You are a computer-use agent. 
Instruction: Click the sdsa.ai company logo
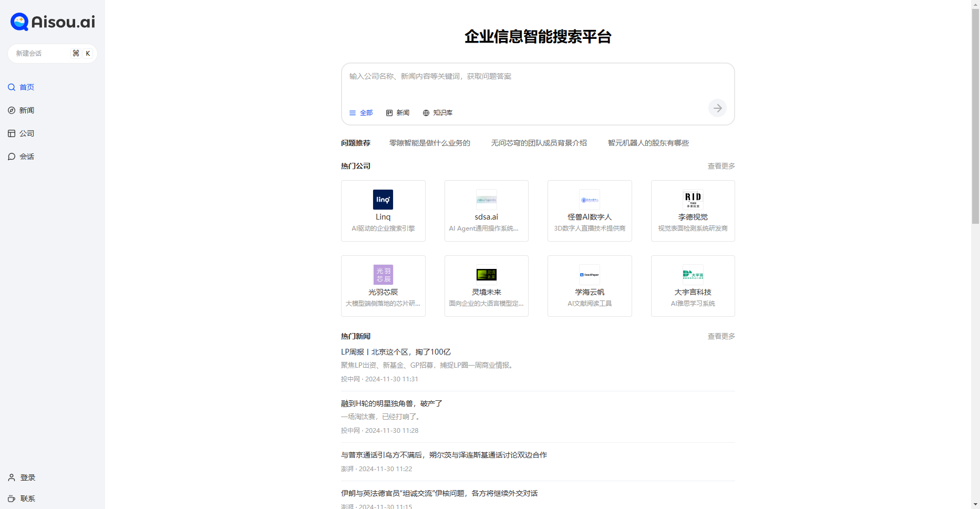487,200
